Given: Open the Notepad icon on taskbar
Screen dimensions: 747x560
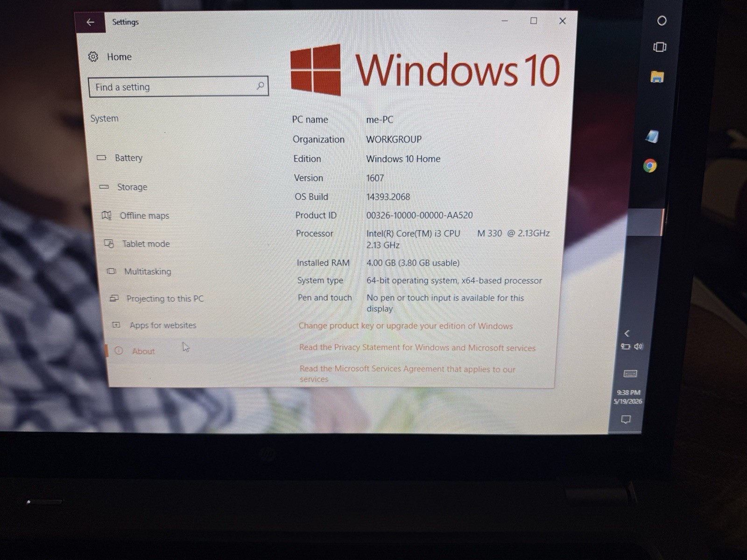Looking at the screenshot, I should coord(652,136).
